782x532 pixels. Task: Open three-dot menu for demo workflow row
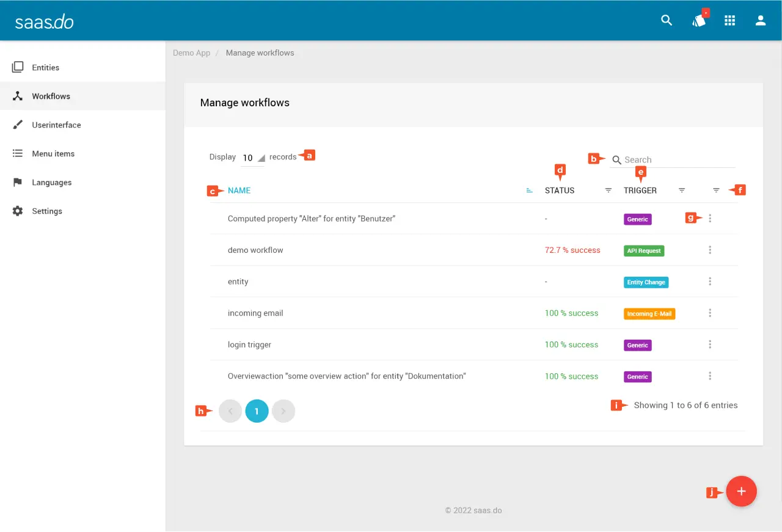click(710, 250)
